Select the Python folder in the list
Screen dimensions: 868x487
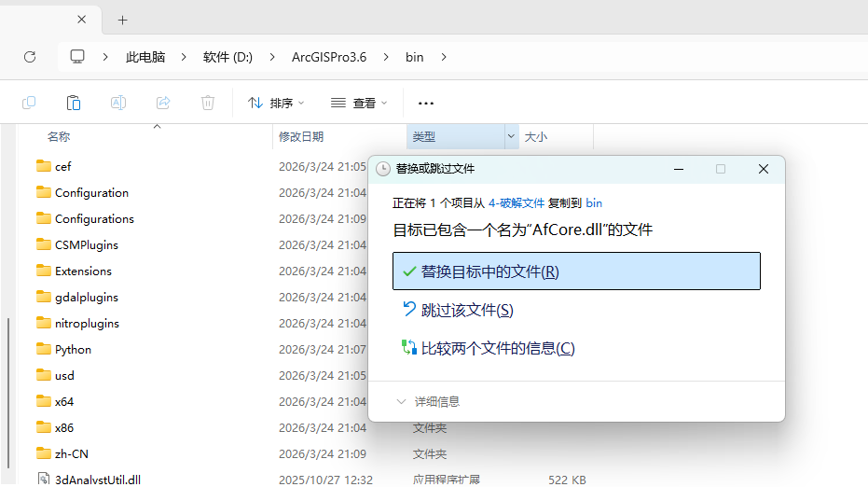tap(73, 349)
